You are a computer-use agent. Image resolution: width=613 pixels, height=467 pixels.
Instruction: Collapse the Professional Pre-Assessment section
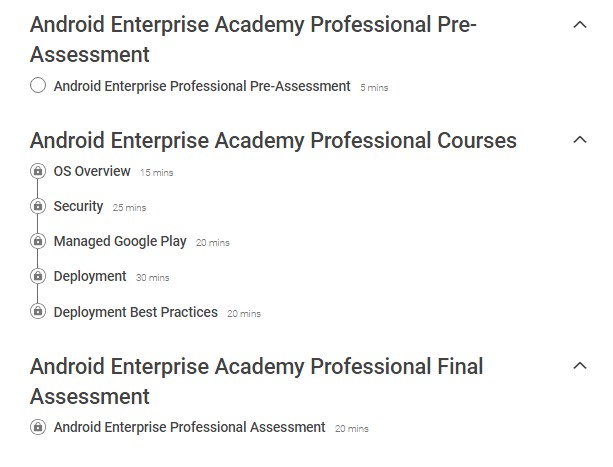579,25
